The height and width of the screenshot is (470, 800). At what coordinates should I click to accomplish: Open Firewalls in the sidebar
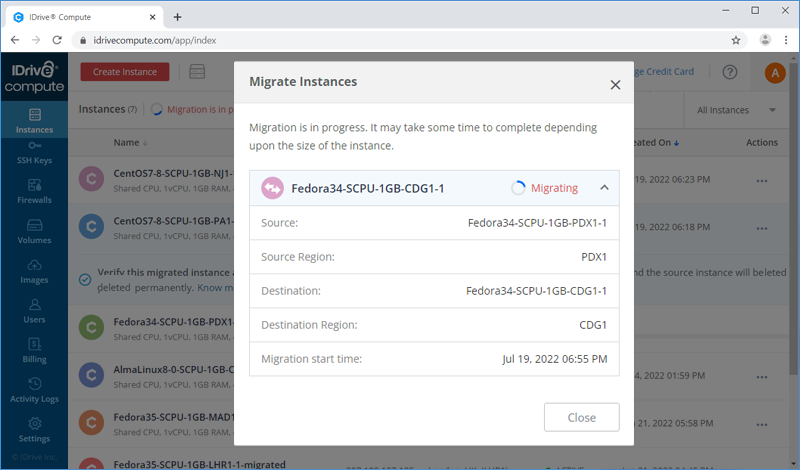pyautogui.click(x=34, y=191)
